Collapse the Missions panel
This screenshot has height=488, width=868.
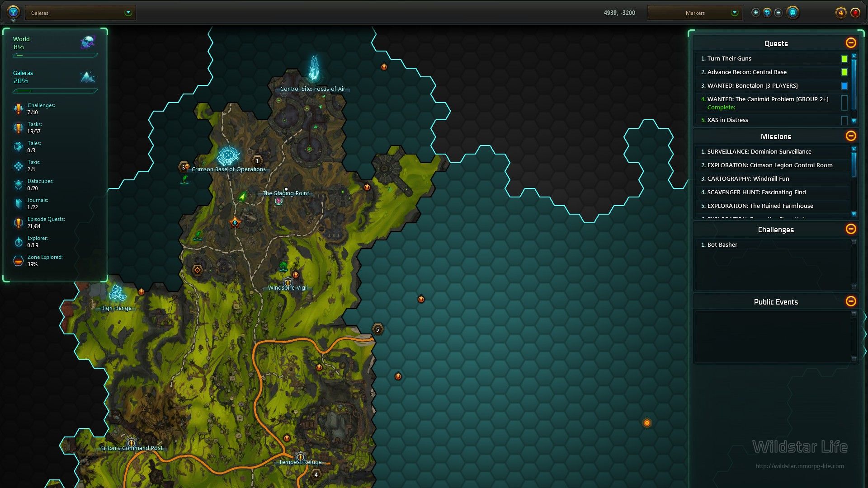tap(851, 136)
